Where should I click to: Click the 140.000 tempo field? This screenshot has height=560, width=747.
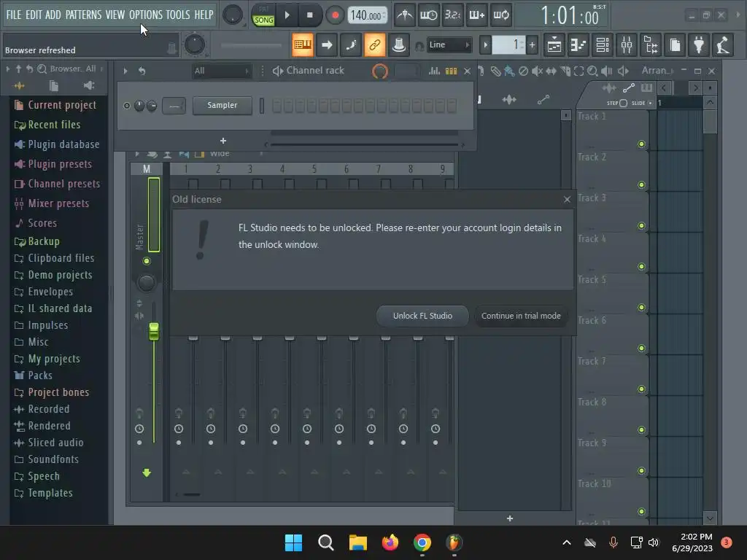[x=367, y=15]
